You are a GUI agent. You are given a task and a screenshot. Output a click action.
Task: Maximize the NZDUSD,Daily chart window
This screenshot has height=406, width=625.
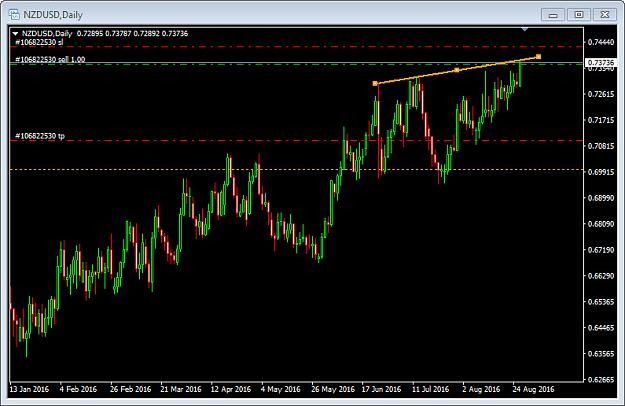pyautogui.click(x=579, y=15)
